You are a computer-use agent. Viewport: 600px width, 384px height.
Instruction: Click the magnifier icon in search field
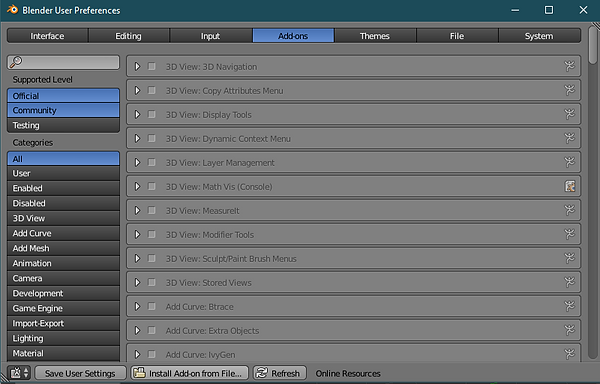(16, 62)
